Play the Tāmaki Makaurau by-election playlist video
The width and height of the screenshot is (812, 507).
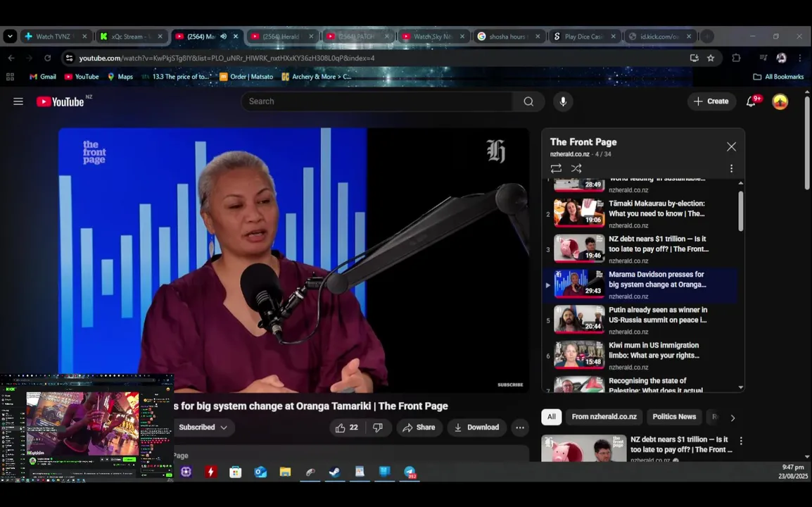(640, 214)
